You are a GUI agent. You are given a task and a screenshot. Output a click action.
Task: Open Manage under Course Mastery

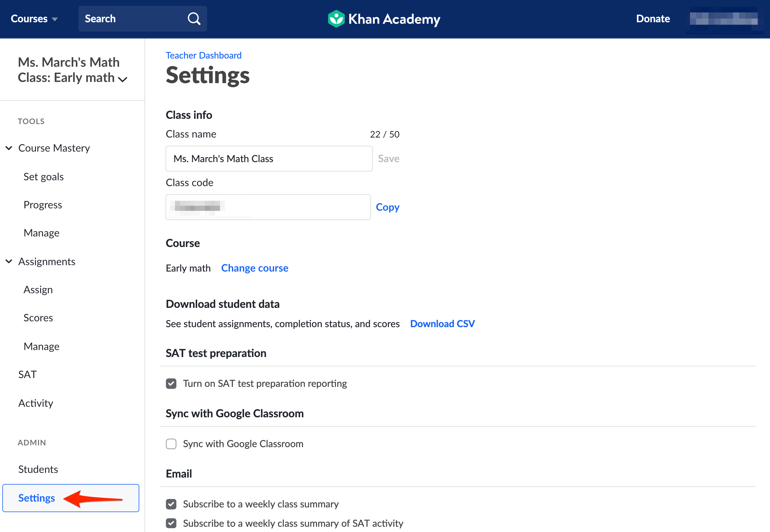tap(41, 233)
